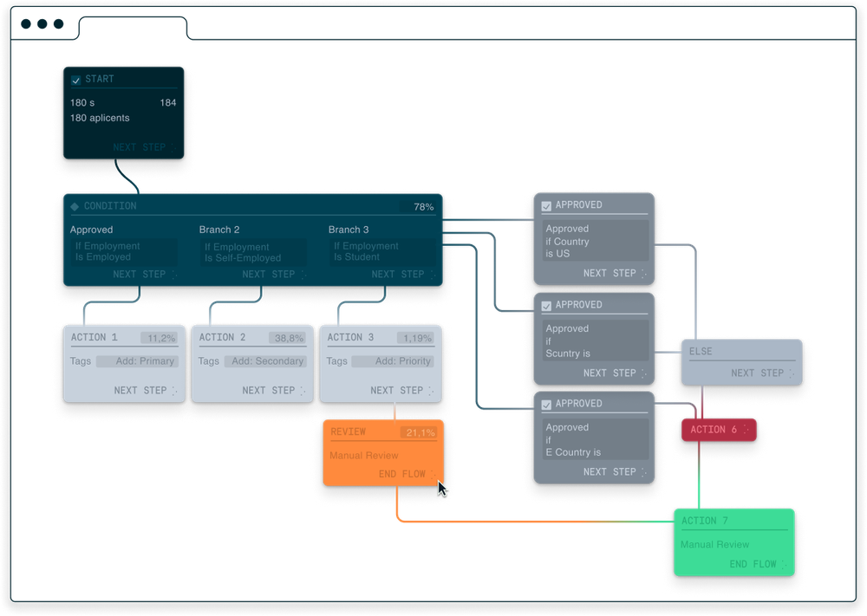Click 'Approved' label in the CONDITION node
The image size is (867, 616).
(x=91, y=230)
